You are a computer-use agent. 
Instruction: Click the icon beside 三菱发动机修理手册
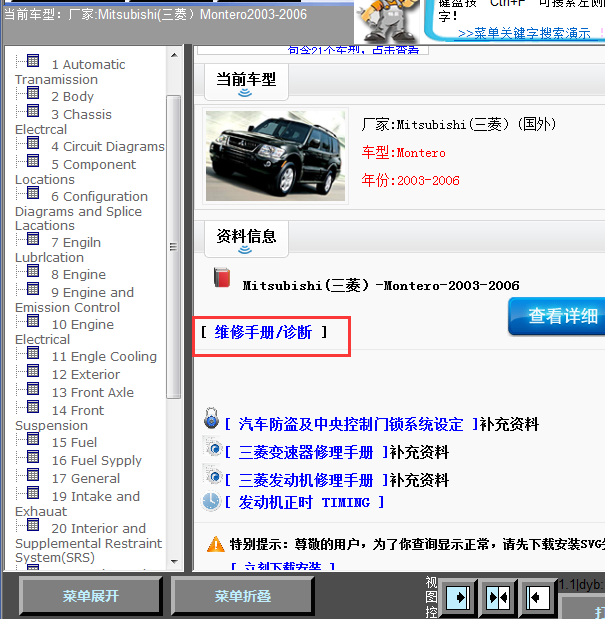[212, 475]
